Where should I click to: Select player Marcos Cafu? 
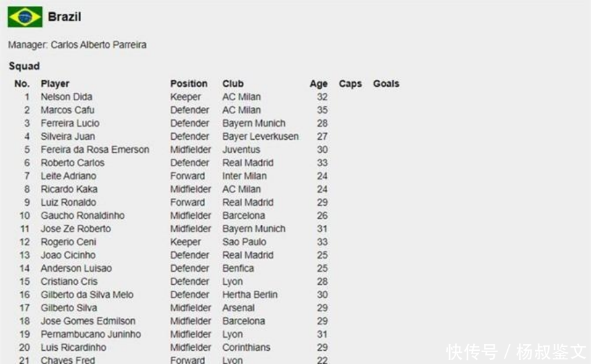pyautogui.click(x=67, y=110)
